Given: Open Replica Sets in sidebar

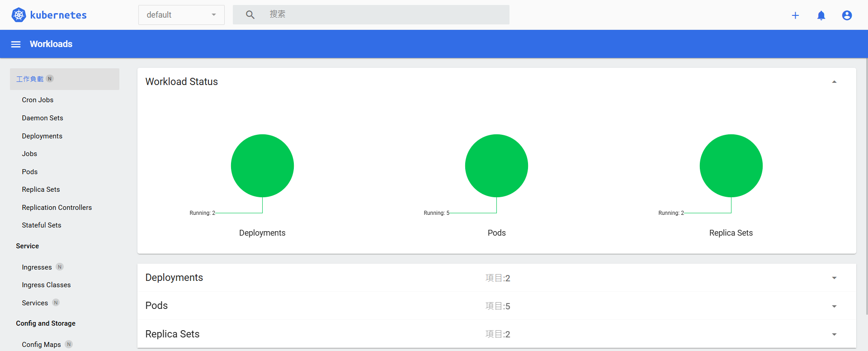Looking at the screenshot, I should [41, 190].
